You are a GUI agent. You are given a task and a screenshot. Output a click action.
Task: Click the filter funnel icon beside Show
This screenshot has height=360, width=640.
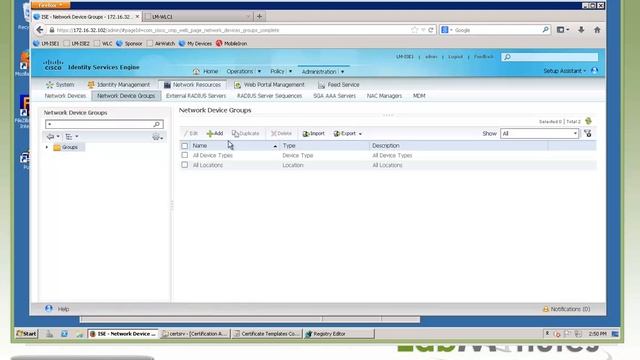tap(588, 133)
